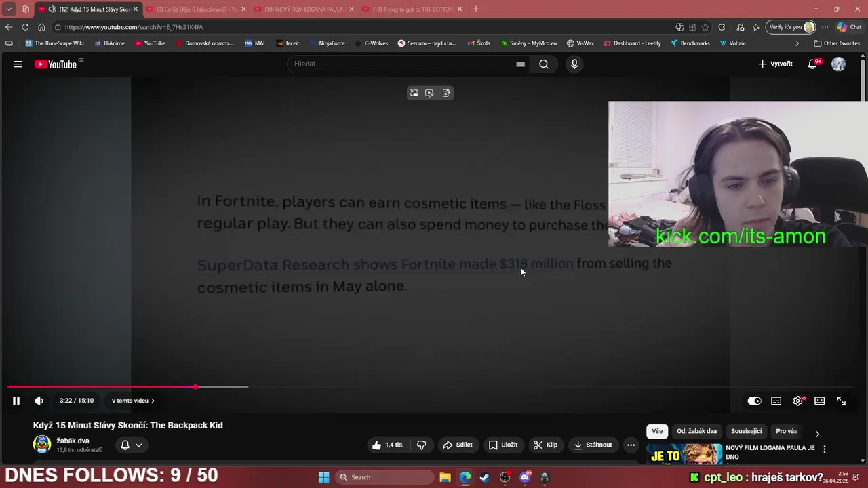Open File Explorer from the taskbar
The image size is (868, 488).
445,477
